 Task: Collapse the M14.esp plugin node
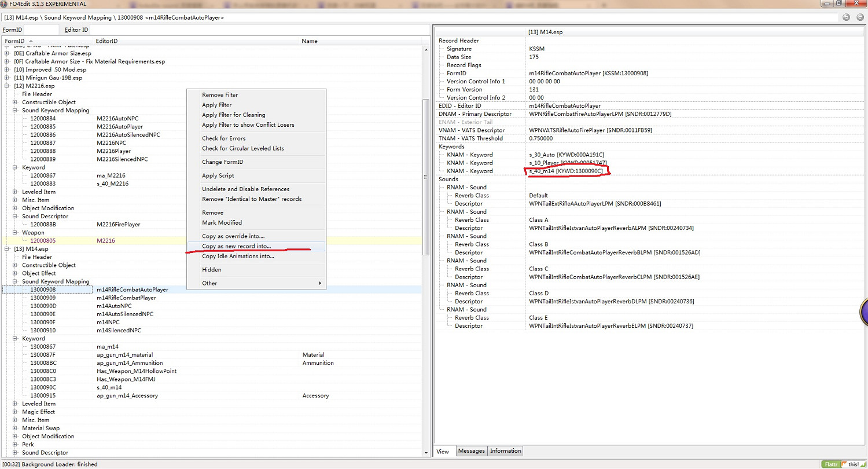6,249
